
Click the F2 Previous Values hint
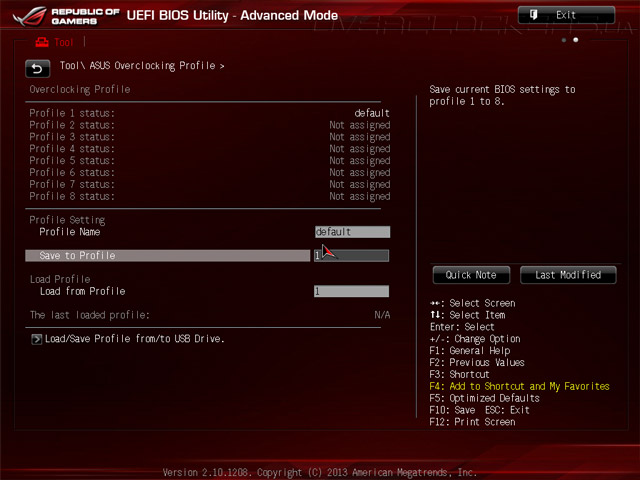(x=477, y=362)
